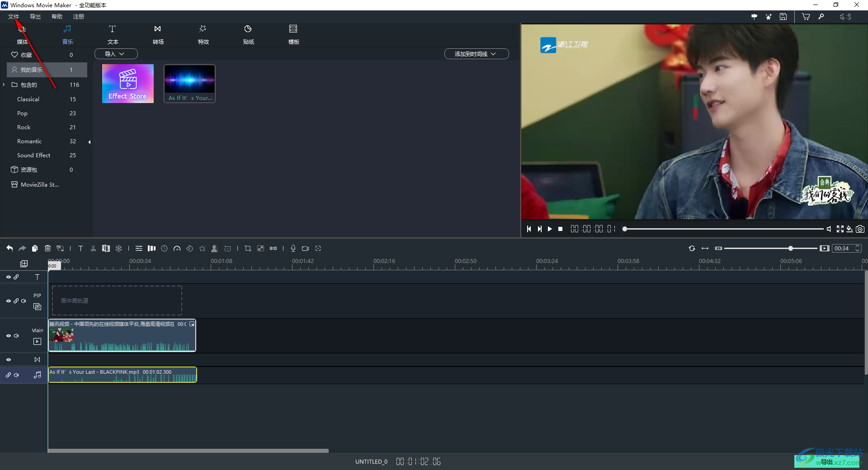
Task: Click the key registration icon
Action: [821, 17]
